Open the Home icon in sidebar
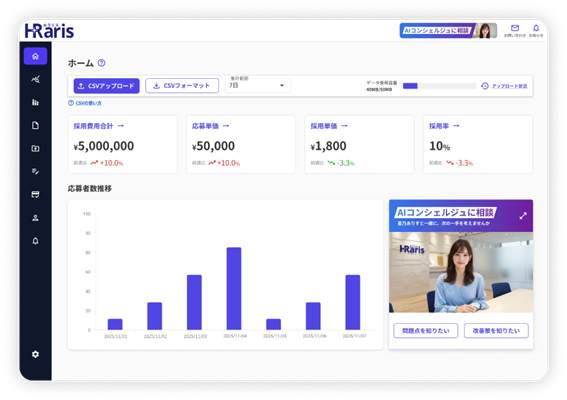 35,56
